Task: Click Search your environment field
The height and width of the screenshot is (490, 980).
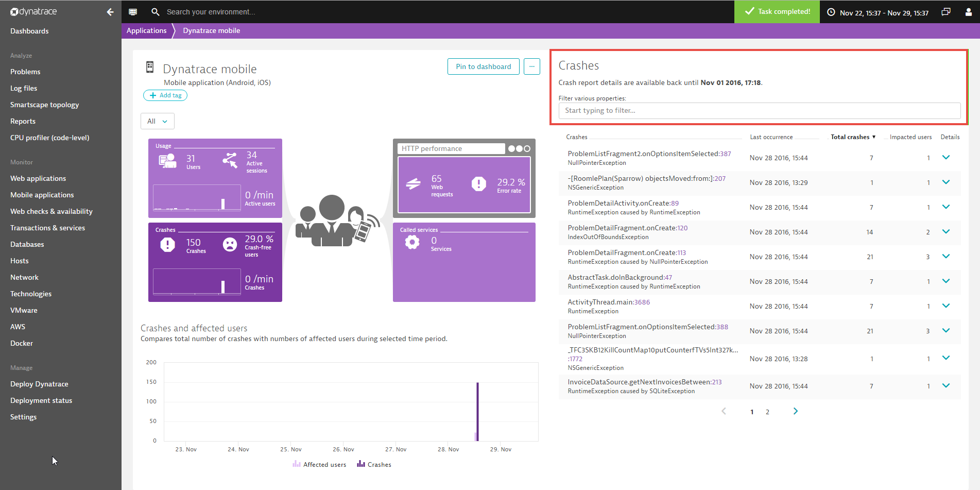Action: [x=211, y=12]
